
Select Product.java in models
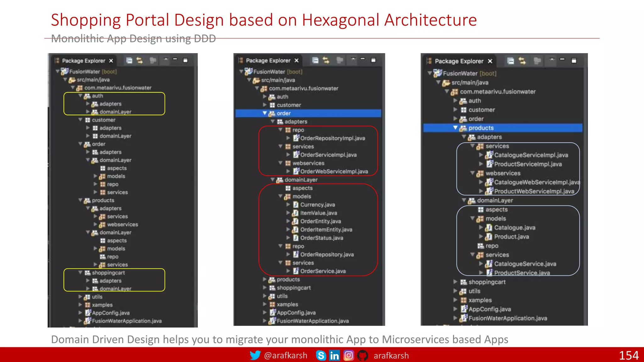click(511, 237)
